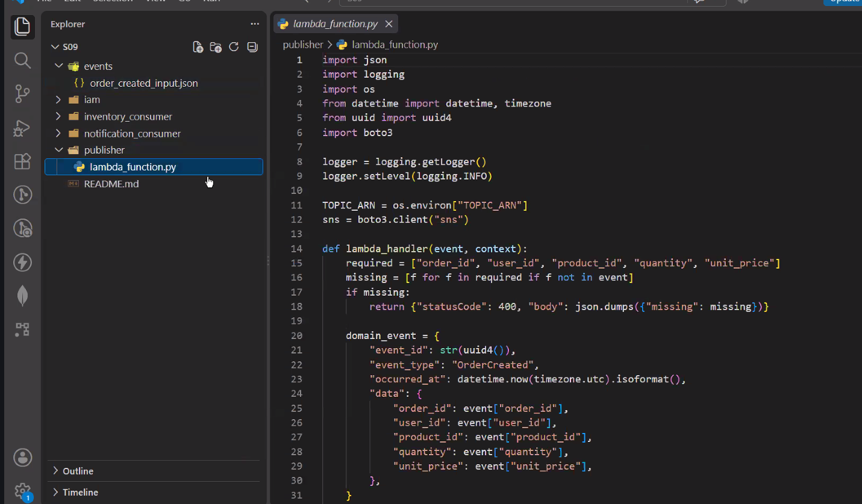862x504 pixels.
Task: Select lambda_function.py in the file tree
Action: point(154,167)
